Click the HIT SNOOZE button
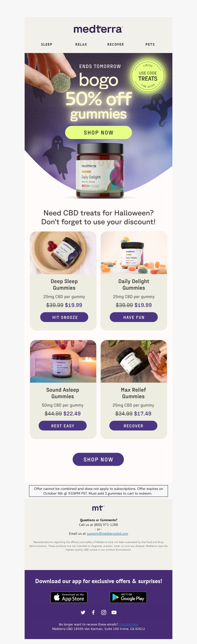 pyautogui.click(x=64, y=317)
